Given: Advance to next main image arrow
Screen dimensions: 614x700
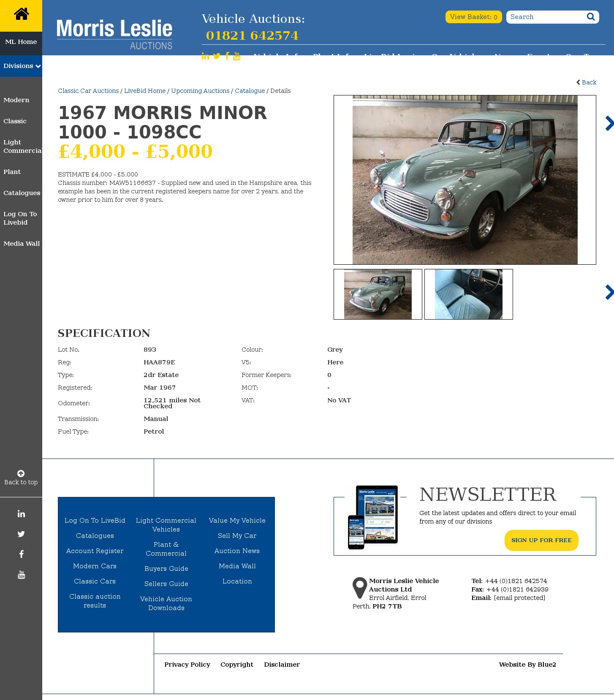Looking at the screenshot, I should pos(609,123).
